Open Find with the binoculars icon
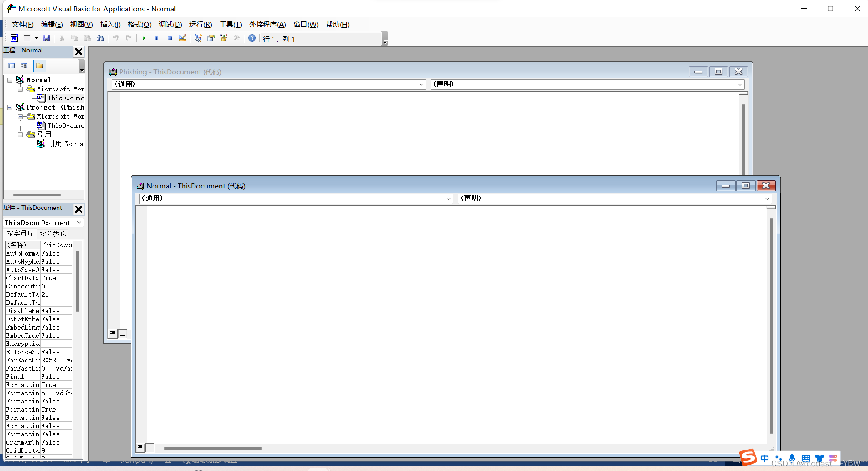The height and width of the screenshot is (471, 868). click(100, 38)
